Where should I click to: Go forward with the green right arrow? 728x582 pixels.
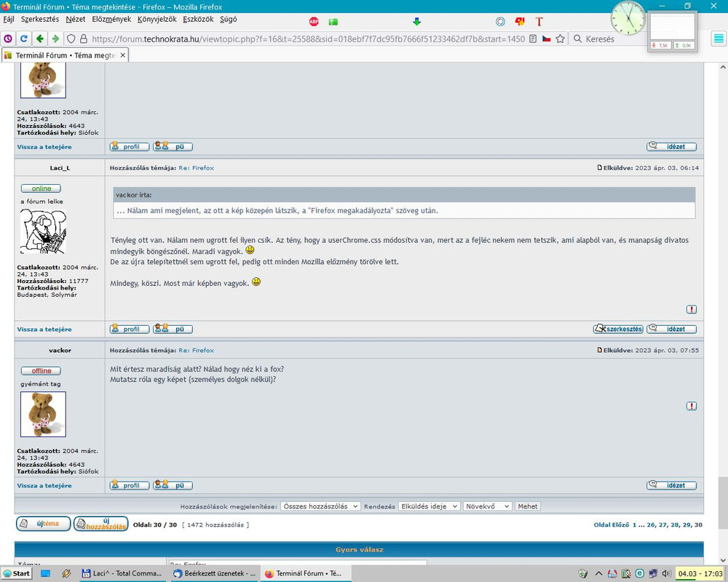(56, 39)
